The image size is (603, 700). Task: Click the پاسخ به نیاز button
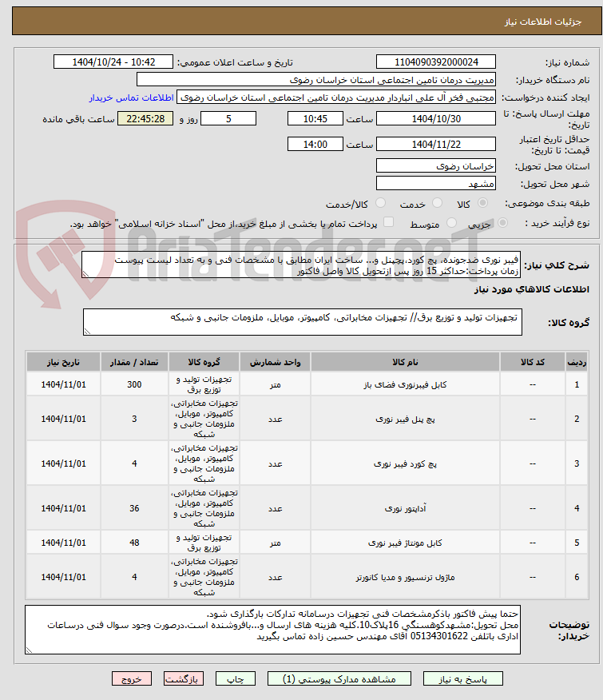click(x=463, y=678)
